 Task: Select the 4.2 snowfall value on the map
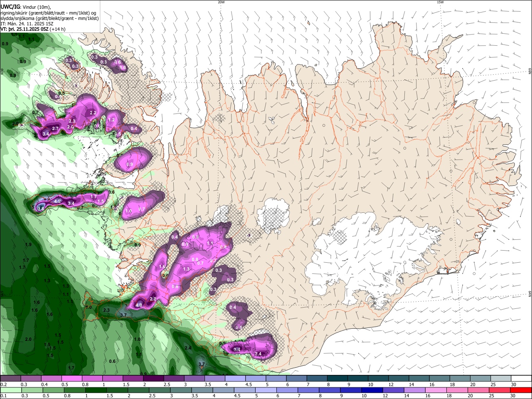pos(58,201)
